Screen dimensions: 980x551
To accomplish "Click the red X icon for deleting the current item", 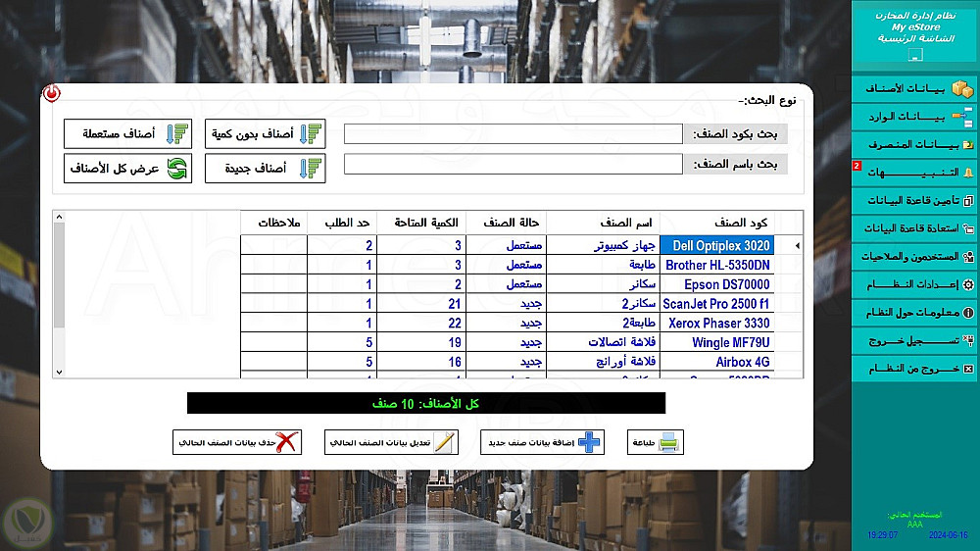I will [286, 442].
